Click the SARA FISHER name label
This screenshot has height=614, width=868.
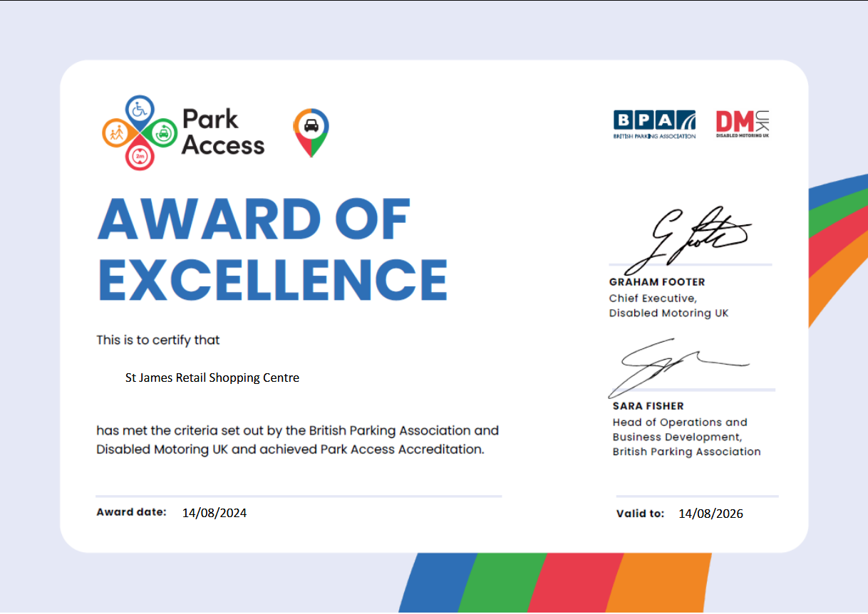click(648, 406)
